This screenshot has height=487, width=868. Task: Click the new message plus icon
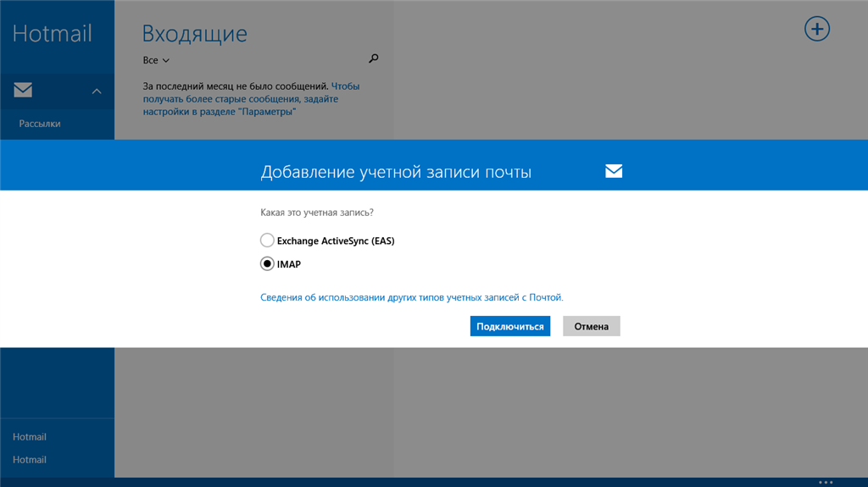pos(817,29)
